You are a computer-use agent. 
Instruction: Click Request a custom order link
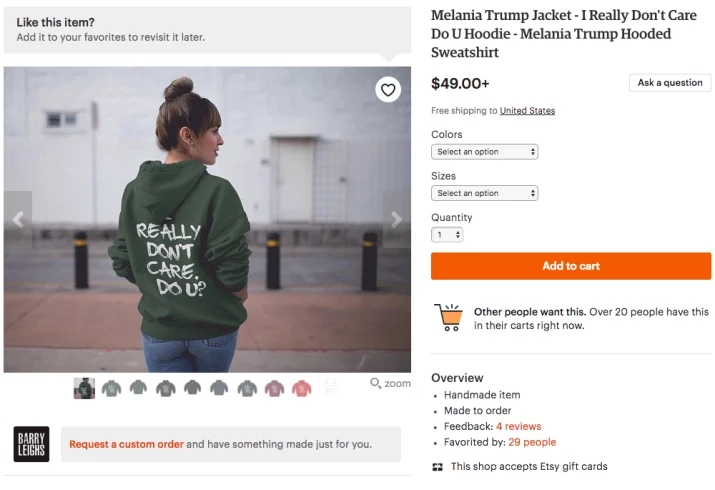tap(126, 444)
